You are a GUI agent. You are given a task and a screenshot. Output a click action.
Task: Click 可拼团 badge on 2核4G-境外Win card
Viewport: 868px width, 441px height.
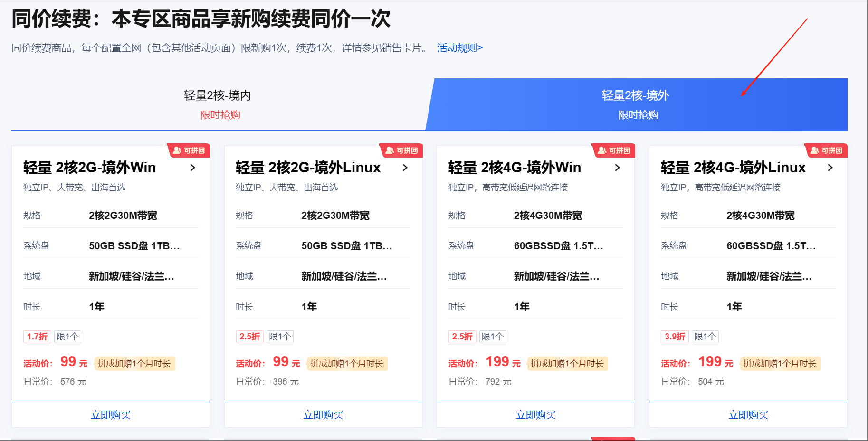point(614,150)
